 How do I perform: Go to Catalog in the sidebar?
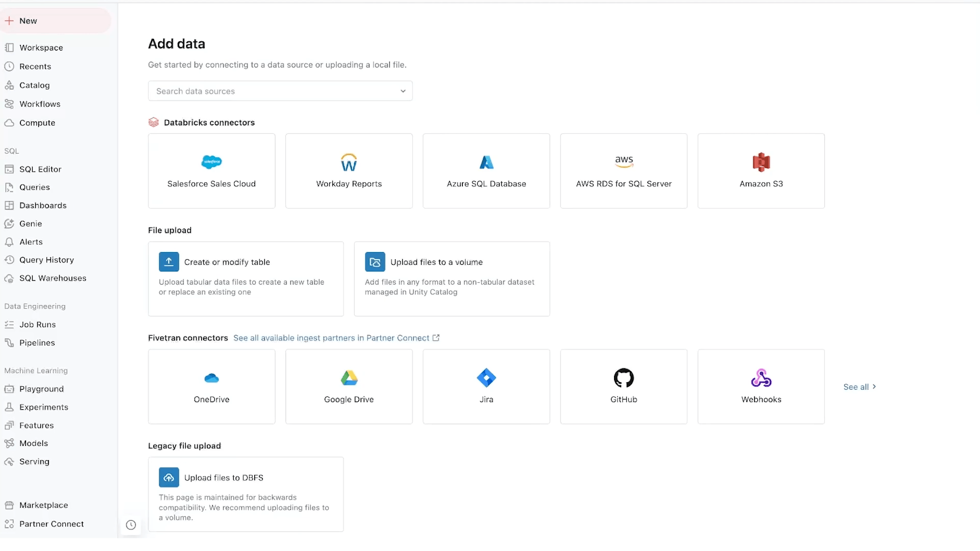[34, 85]
